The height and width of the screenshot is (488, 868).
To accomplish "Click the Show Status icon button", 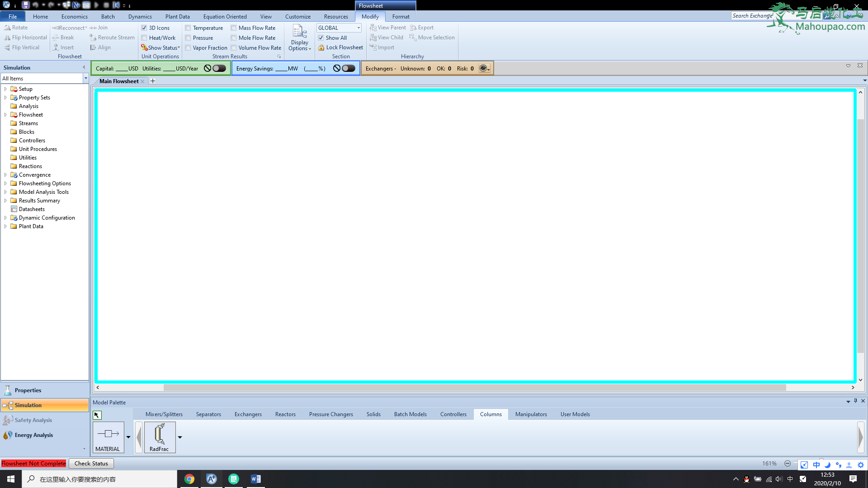I will pyautogui.click(x=160, y=47).
